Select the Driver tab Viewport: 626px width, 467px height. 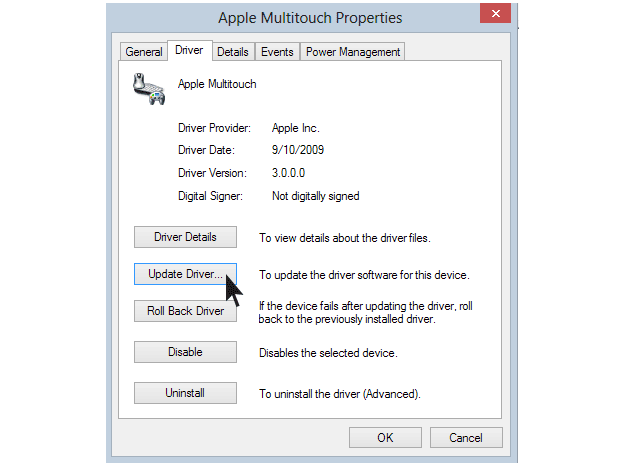click(x=189, y=50)
